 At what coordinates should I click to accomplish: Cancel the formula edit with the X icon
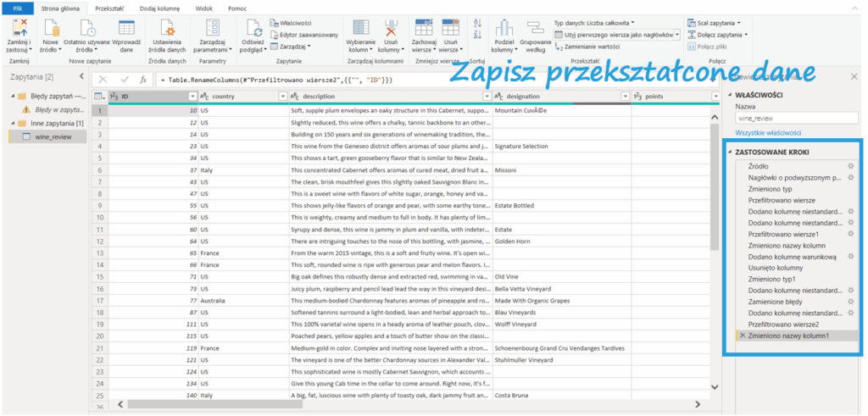coord(103,80)
